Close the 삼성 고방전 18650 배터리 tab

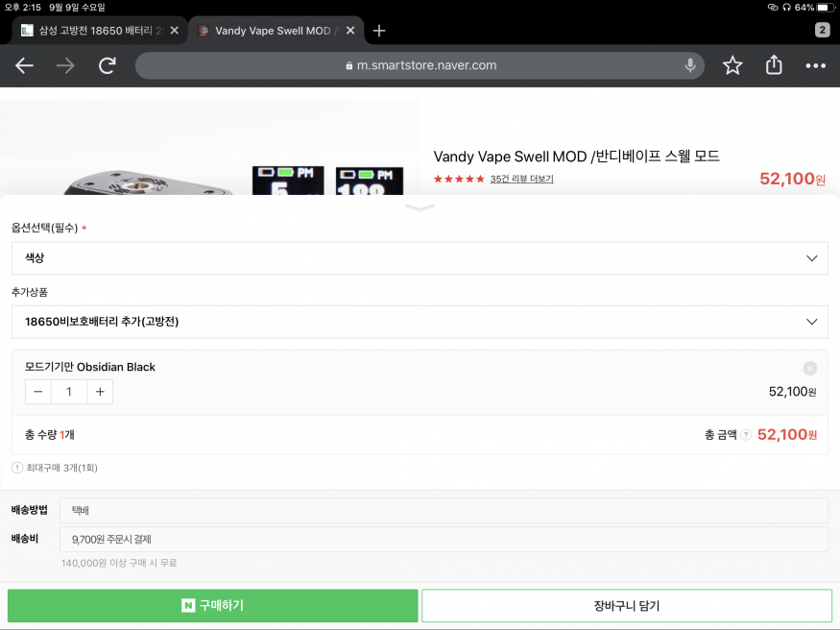(x=174, y=31)
